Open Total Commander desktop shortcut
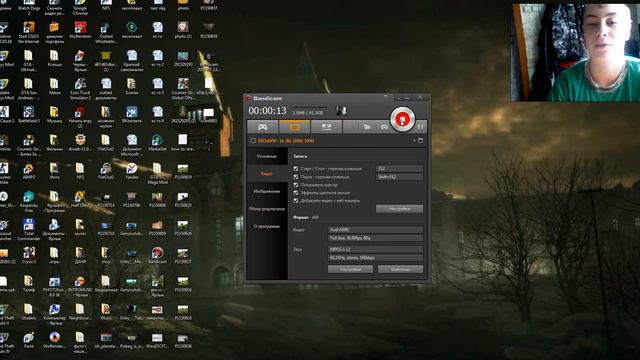The width and height of the screenshot is (640, 360). click(29, 229)
